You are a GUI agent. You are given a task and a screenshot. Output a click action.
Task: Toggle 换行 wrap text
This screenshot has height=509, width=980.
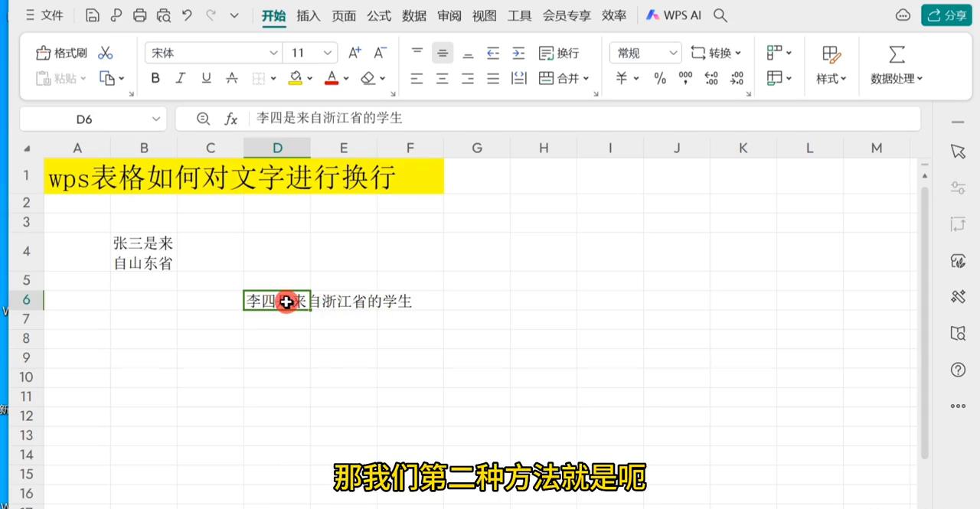(559, 53)
